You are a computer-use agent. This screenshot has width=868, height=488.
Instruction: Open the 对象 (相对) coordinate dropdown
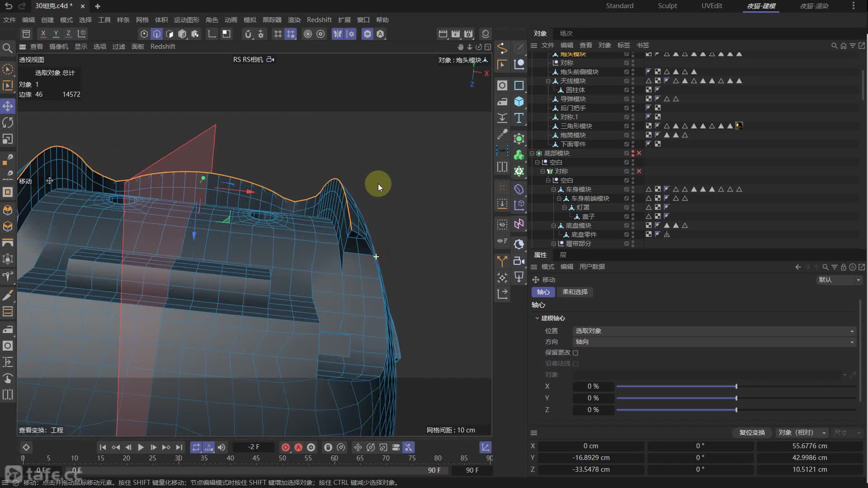[802, 433]
